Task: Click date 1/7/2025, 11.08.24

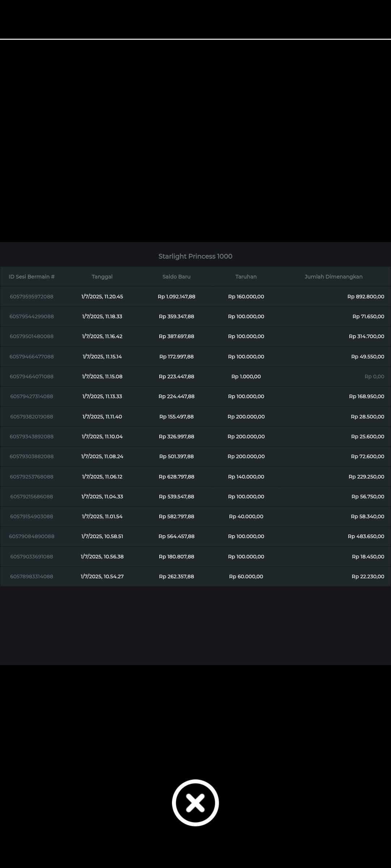Action: tap(102, 456)
